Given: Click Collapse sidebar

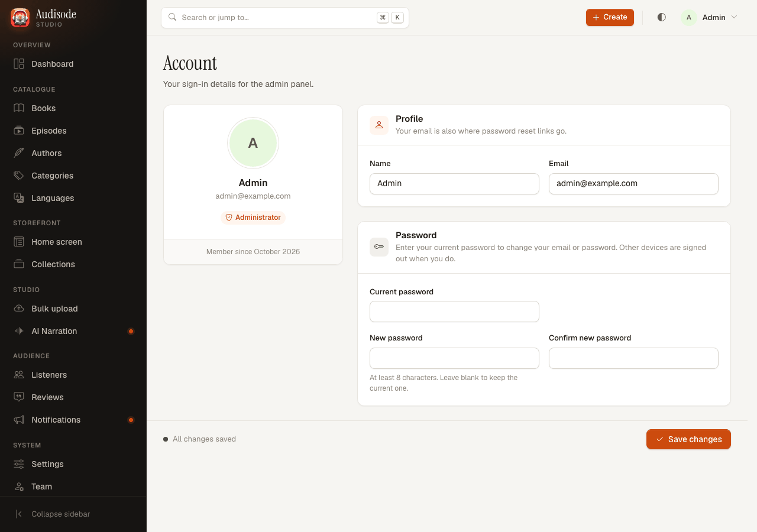Looking at the screenshot, I should [x=73, y=514].
